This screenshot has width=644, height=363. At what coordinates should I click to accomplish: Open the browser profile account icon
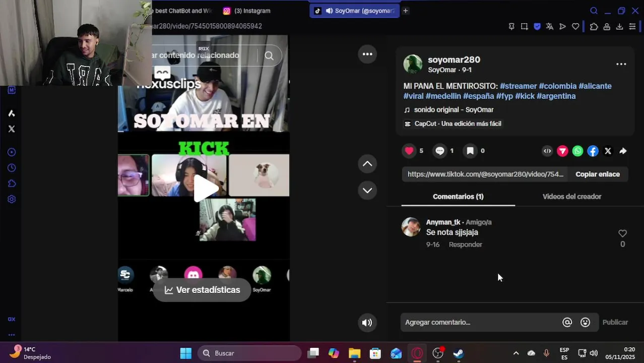[x=607, y=27]
